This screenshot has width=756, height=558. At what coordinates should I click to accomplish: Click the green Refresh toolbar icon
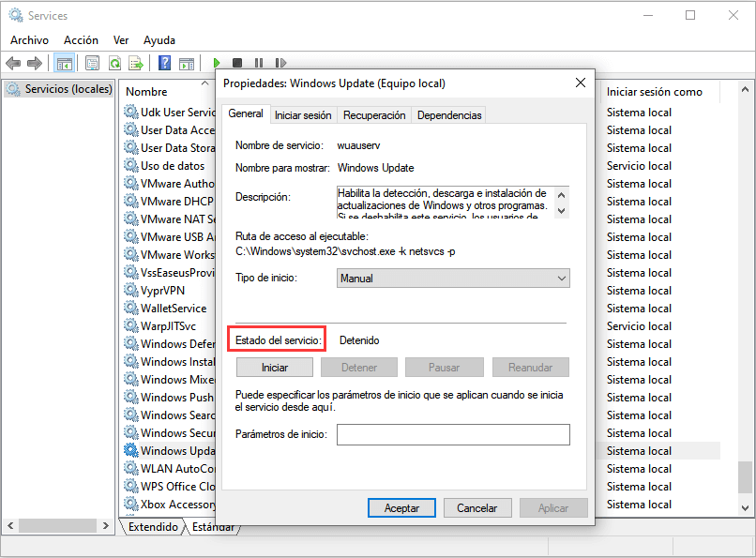pyautogui.click(x=114, y=63)
